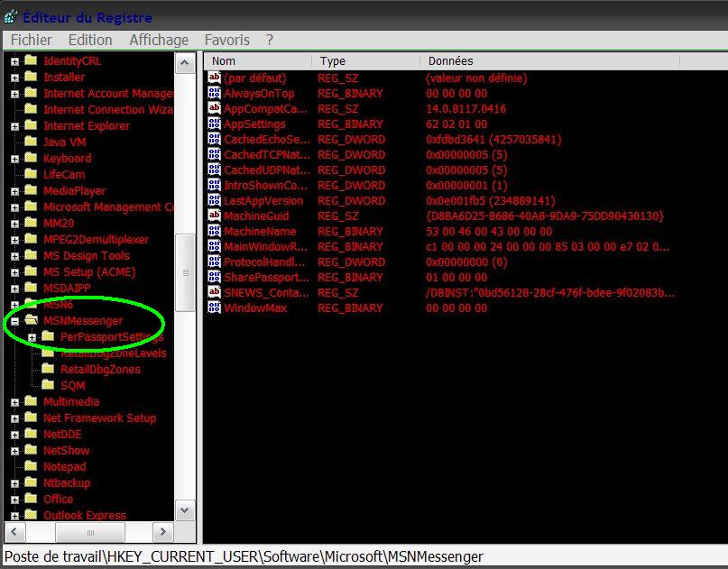The image size is (728, 569).
Task: Click the Données column header
Action: (x=451, y=61)
